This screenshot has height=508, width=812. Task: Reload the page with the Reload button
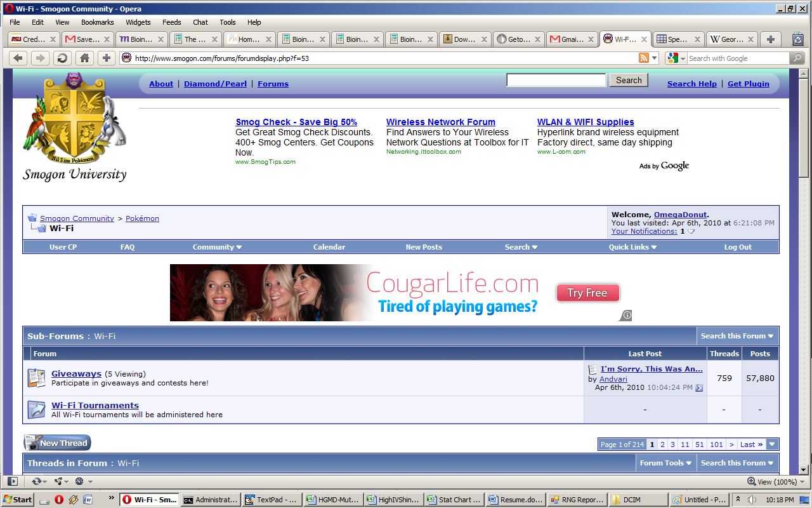click(x=62, y=58)
